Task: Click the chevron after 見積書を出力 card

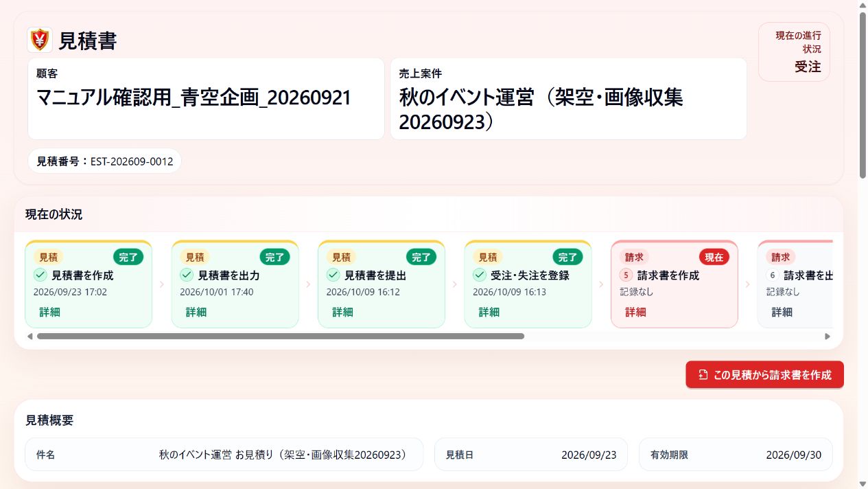Action: click(308, 284)
